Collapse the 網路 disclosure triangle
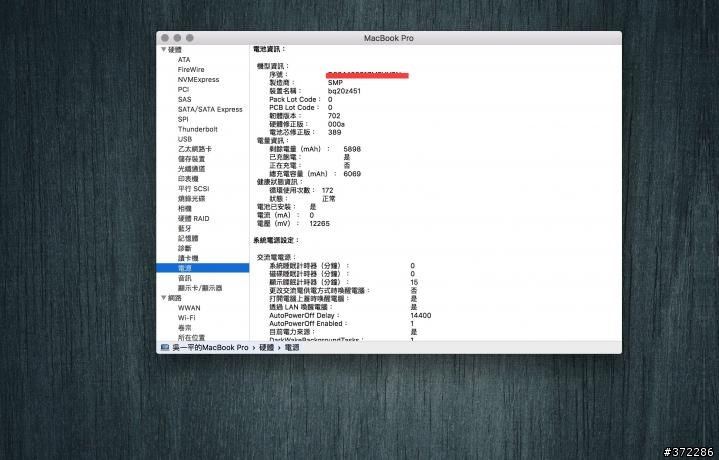Viewport: 719px width, 460px height. [164, 298]
